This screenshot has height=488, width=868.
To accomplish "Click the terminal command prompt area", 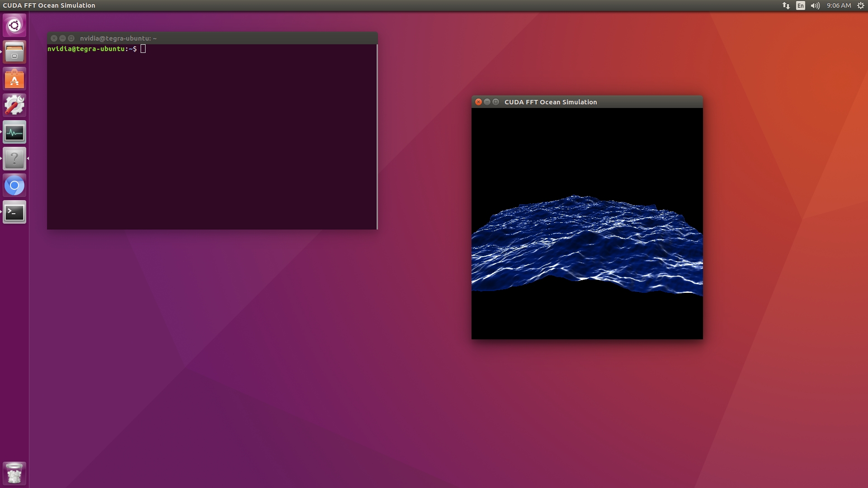I will click(x=212, y=136).
